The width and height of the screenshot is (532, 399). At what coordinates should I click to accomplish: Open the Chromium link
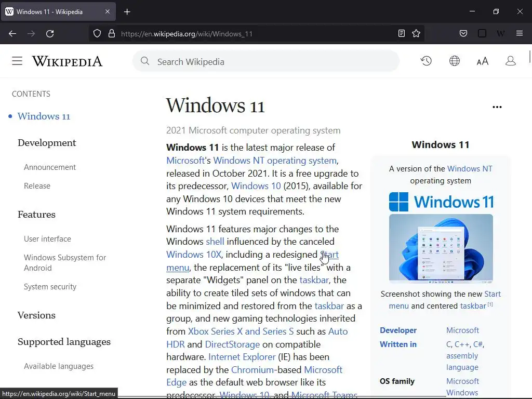252,370
